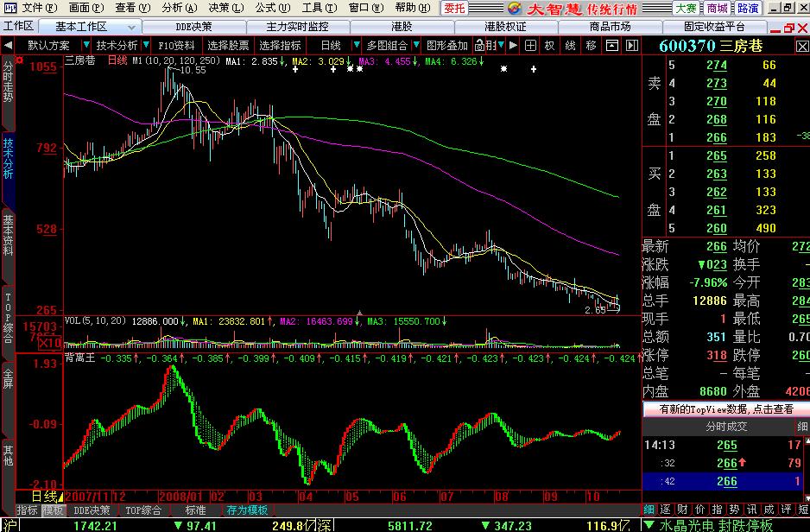Click the 移 (move) toolbar icon
810x532 pixels.
pos(591,46)
